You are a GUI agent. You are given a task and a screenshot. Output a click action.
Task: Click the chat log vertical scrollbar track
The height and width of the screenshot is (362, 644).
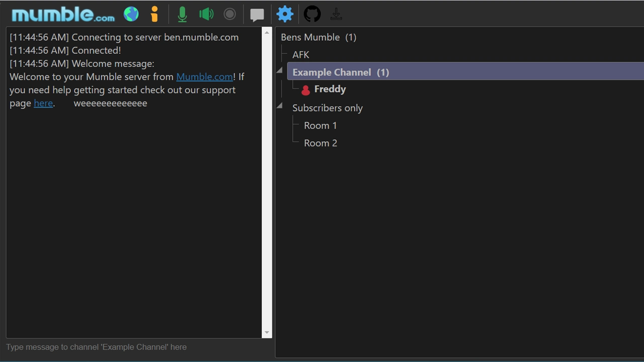[x=267, y=183]
